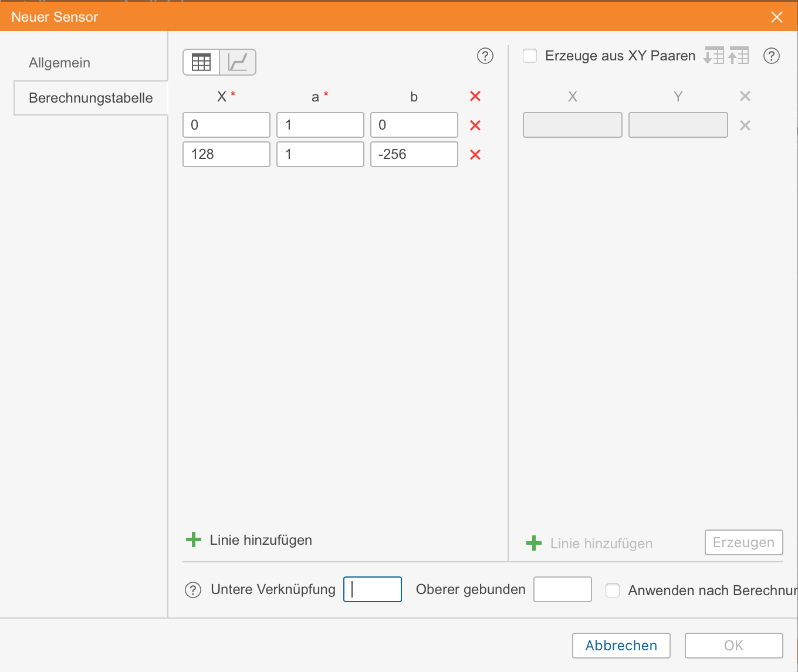Click the Erzeugen button
The height and width of the screenshot is (672, 798).
[x=743, y=542]
